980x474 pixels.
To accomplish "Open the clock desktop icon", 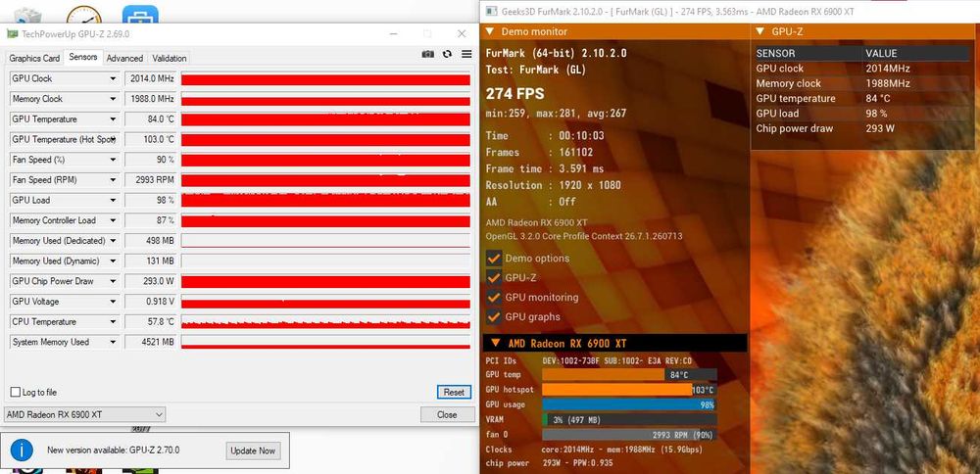I will coord(83,15).
